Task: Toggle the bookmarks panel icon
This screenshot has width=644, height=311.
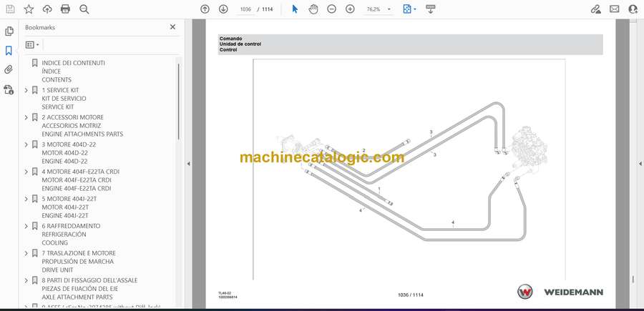Action: tap(9, 51)
